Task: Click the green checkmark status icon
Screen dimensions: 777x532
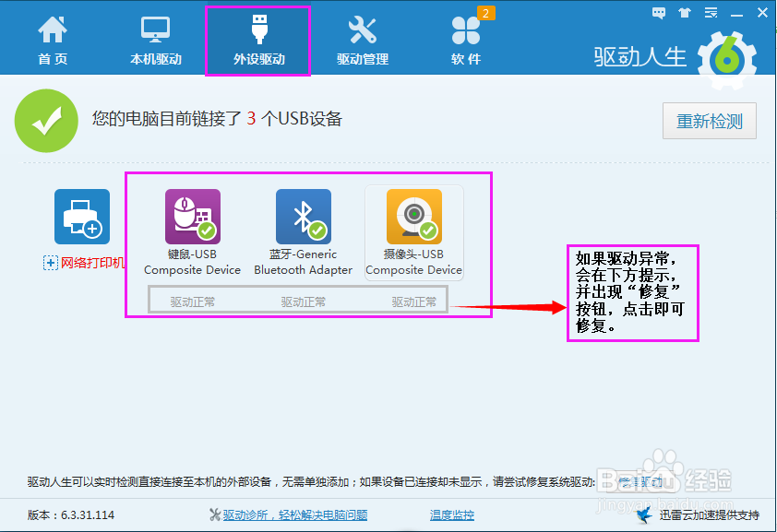Action: (x=46, y=120)
